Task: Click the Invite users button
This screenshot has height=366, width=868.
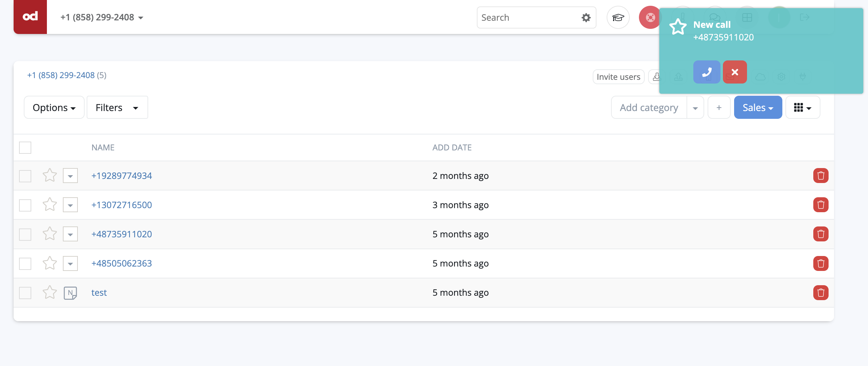Action: pos(618,77)
